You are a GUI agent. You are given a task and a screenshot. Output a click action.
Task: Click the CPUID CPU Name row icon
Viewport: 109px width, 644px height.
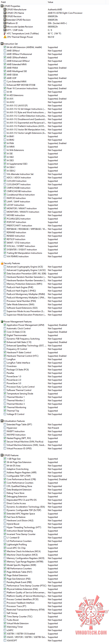tap(5, 13)
